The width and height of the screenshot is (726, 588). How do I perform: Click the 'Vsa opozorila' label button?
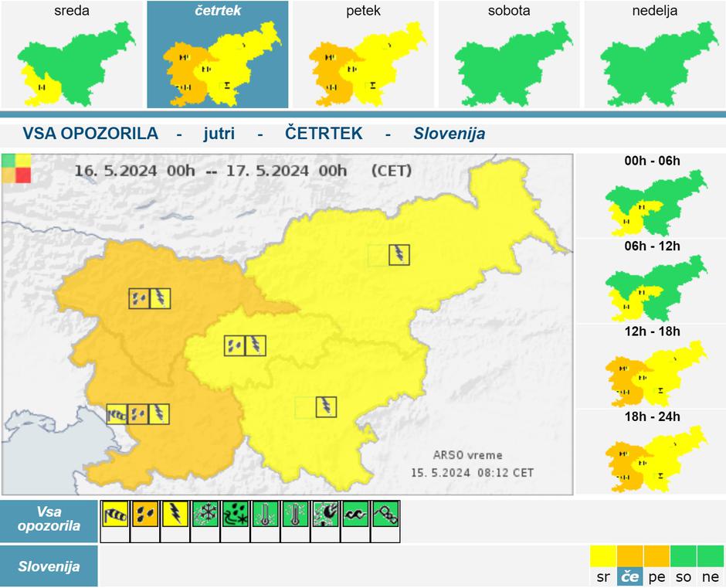[49, 520]
